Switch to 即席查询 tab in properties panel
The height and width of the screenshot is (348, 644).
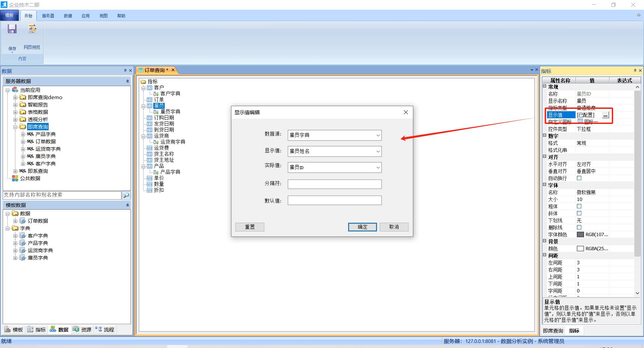point(553,331)
